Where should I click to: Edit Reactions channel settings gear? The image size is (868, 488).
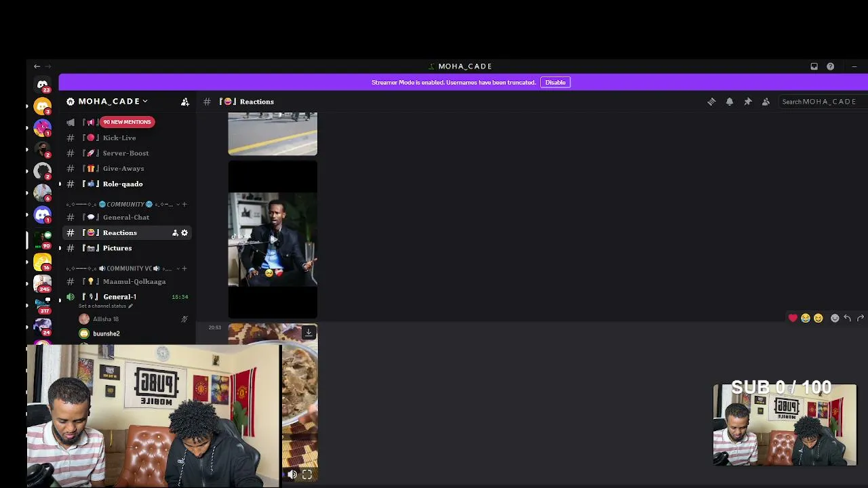tap(184, 232)
